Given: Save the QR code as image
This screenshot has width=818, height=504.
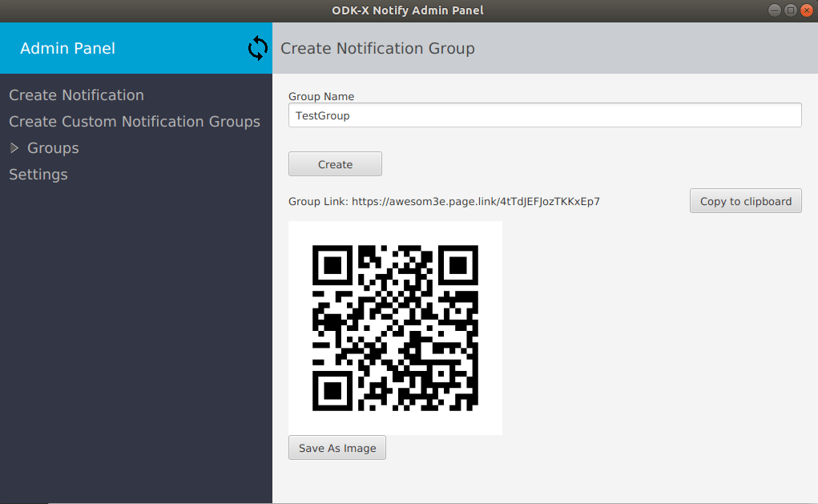Looking at the screenshot, I should click(x=337, y=448).
